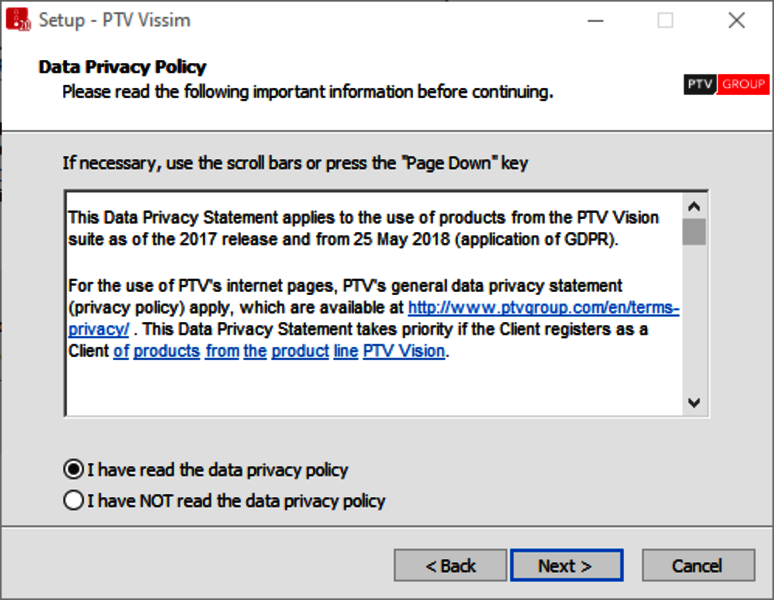This screenshot has height=600, width=774.
Task: Click the PTV Vissim setup title bar icon
Action: click(17, 19)
